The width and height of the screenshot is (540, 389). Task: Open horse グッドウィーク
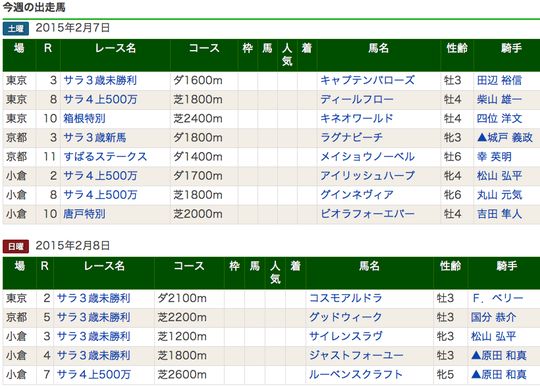345,317
